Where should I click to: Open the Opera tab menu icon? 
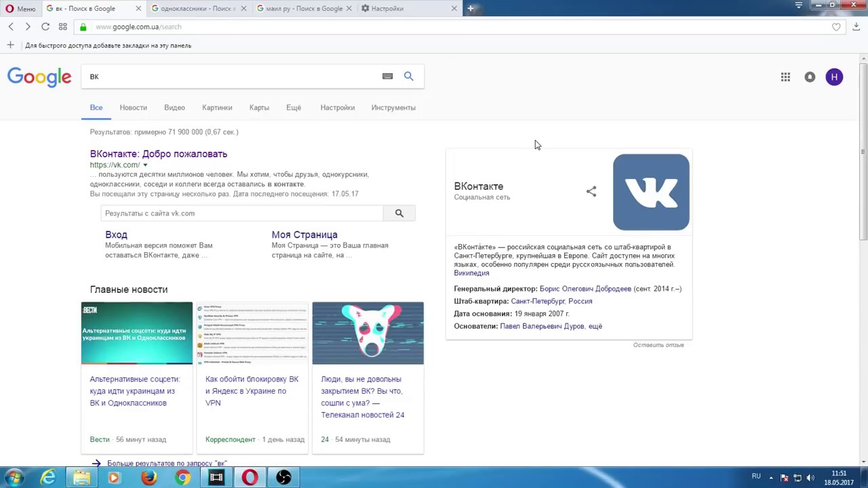click(x=798, y=5)
